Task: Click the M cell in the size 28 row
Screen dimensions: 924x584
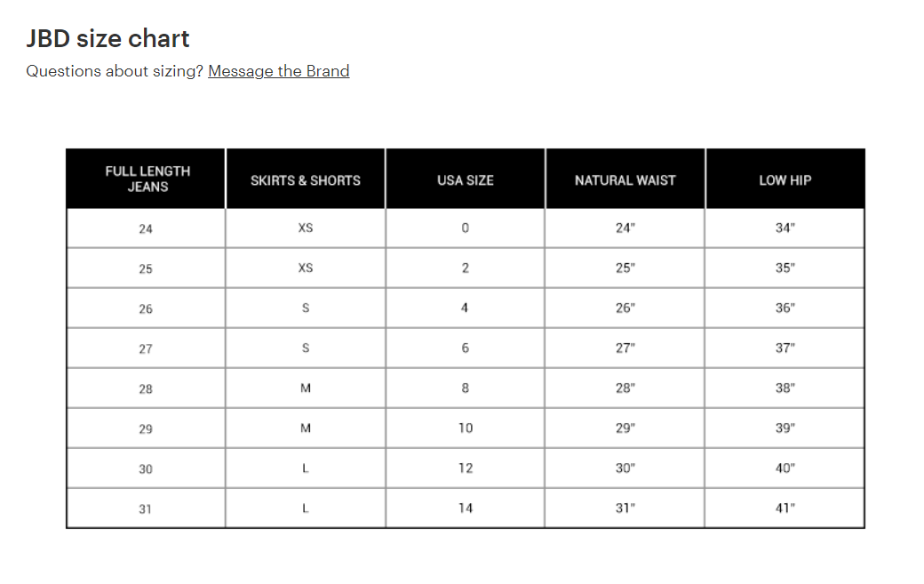Action: [306, 388]
